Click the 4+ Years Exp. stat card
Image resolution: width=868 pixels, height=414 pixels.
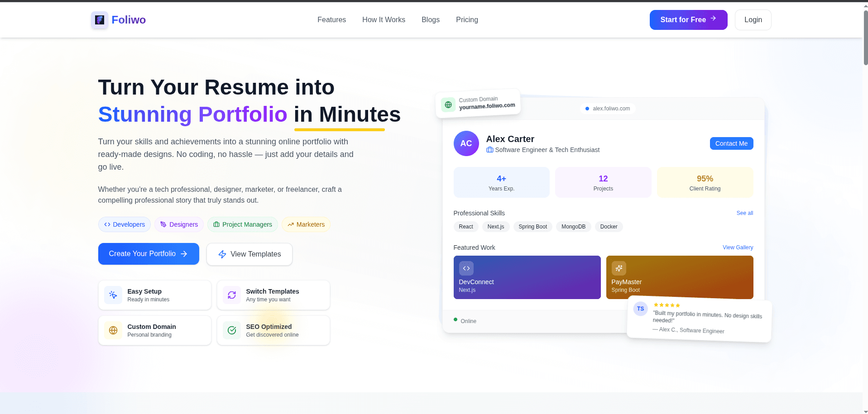click(501, 182)
